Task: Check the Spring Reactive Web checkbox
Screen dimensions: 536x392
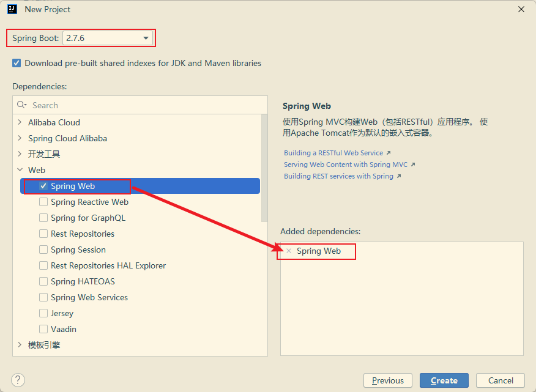Action: pyautogui.click(x=43, y=202)
